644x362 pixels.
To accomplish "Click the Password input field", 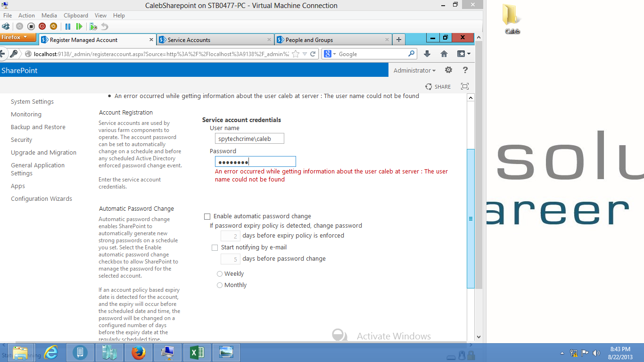I will point(255,162).
